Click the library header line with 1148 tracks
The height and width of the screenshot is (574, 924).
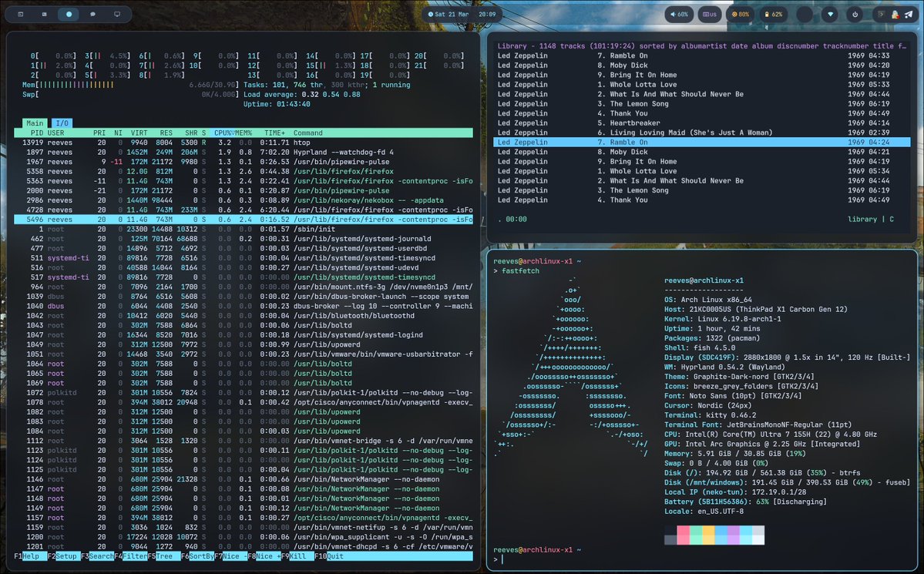point(701,46)
